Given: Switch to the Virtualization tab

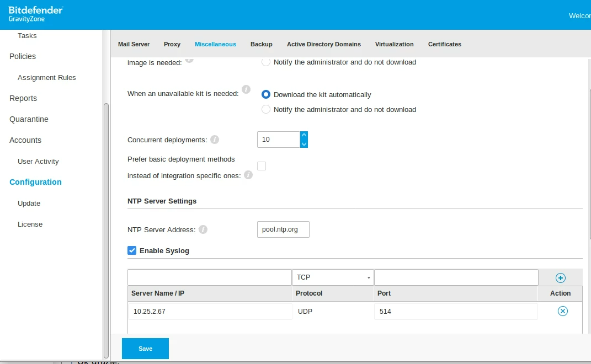Looking at the screenshot, I should [x=394, y=44].
